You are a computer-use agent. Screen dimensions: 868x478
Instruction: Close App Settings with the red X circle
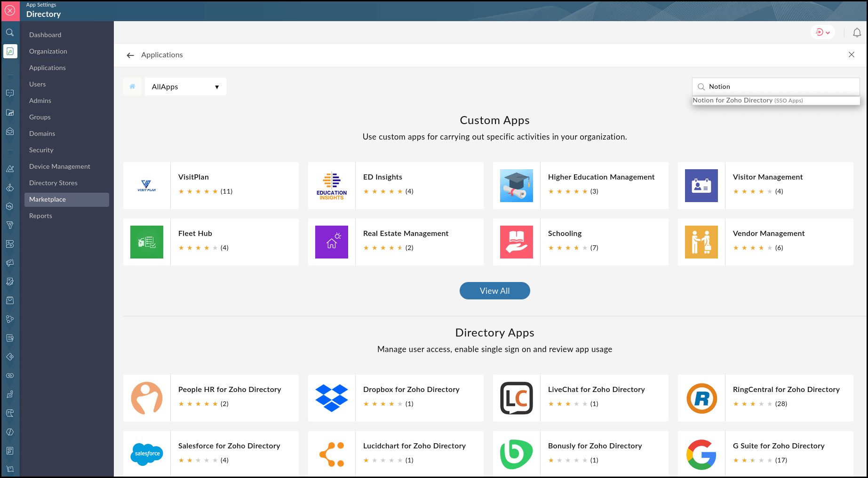point(10,10)
